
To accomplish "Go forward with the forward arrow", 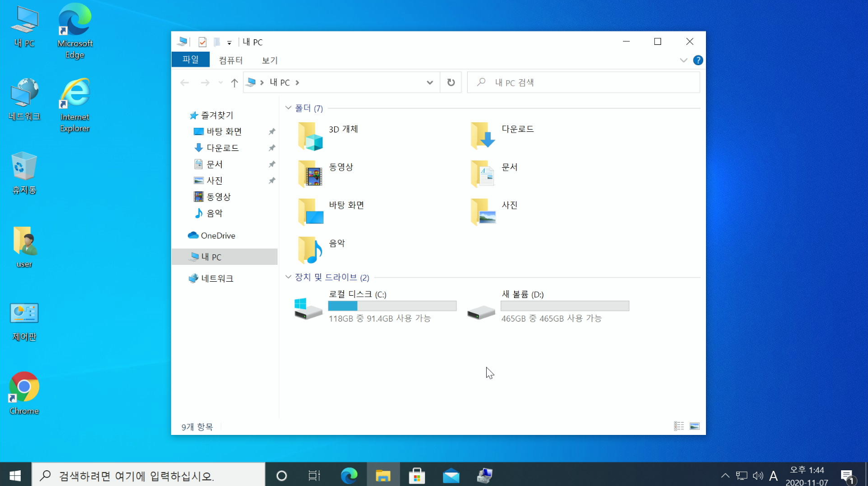I will click(x=205, y=82).
